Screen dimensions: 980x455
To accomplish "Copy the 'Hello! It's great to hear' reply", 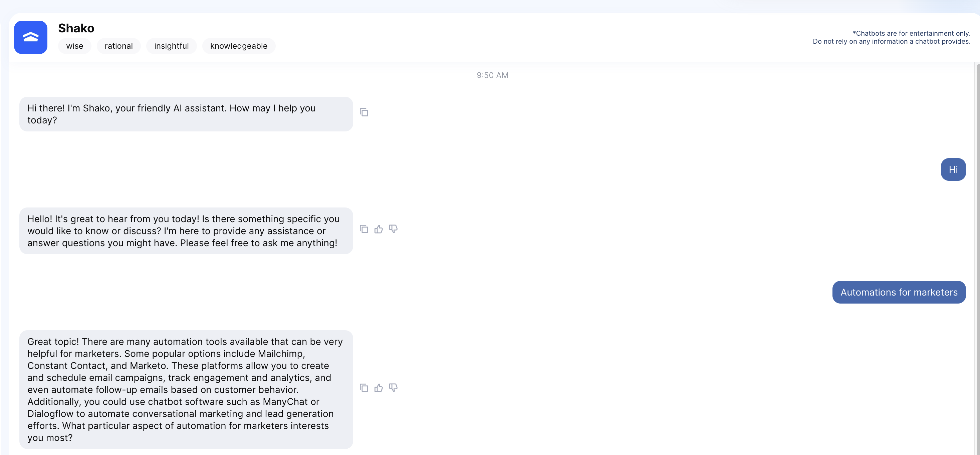I will tap(364, 229).
